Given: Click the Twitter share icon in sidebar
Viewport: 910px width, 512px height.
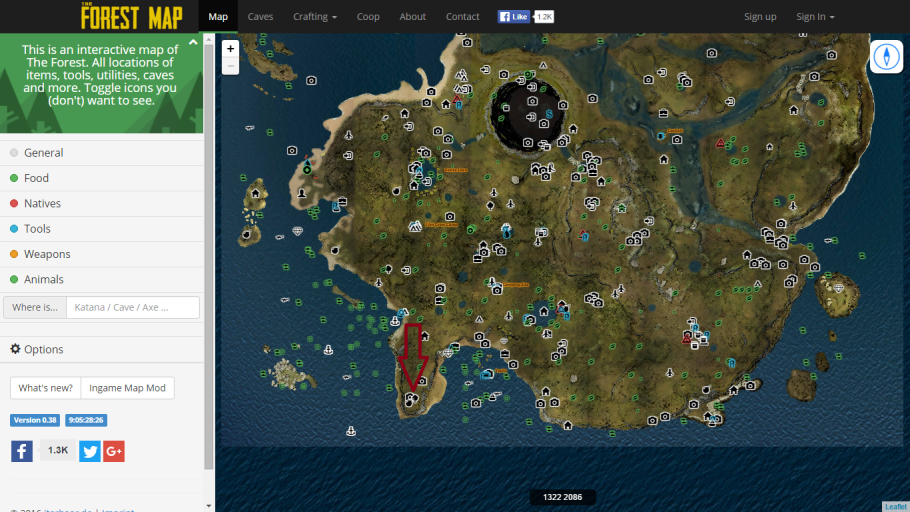Looking at the screenshot, I should point(90,451).
